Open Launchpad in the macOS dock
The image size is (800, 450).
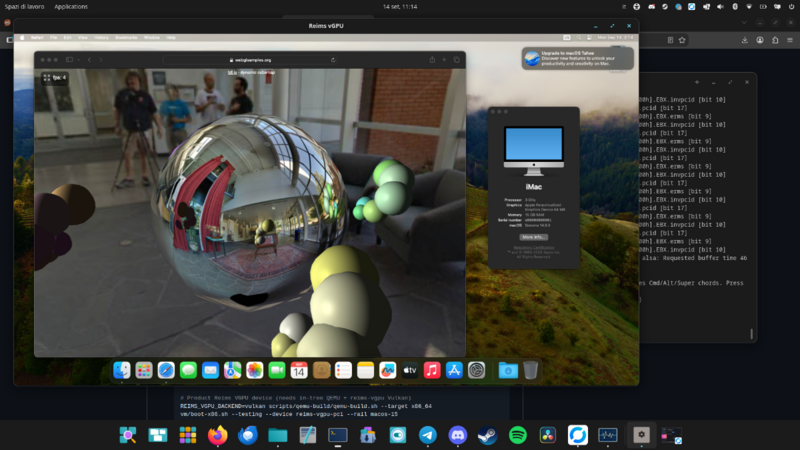(144, 370)
